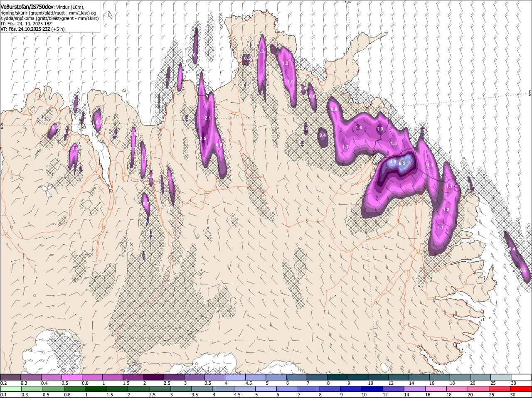Pick pink rain-scale swatch starting at 18
The width and height of the screenshot is (532, 398).
tap(457, 389)
